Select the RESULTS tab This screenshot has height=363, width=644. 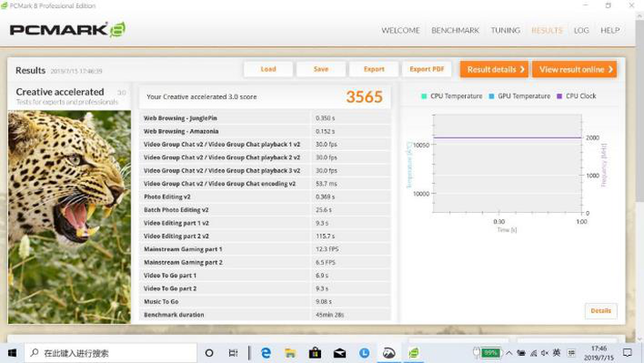(x=547, y=30)
